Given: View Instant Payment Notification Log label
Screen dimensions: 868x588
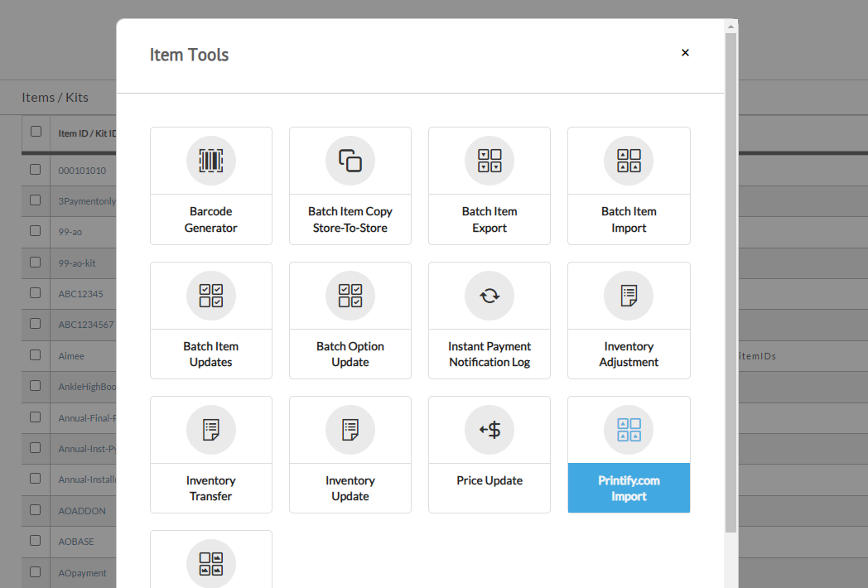Looking at the screenshot, I should (x=489, y=354).
